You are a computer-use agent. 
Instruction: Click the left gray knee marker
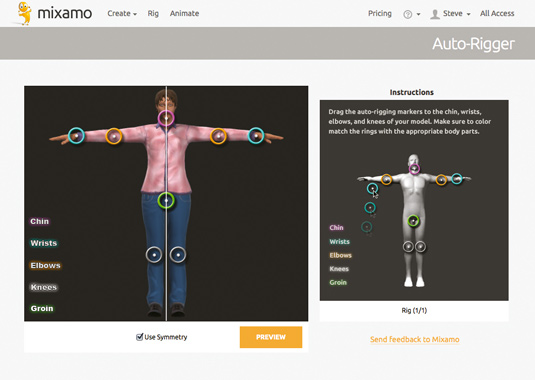pyautogui.click(x=154, y=255)
